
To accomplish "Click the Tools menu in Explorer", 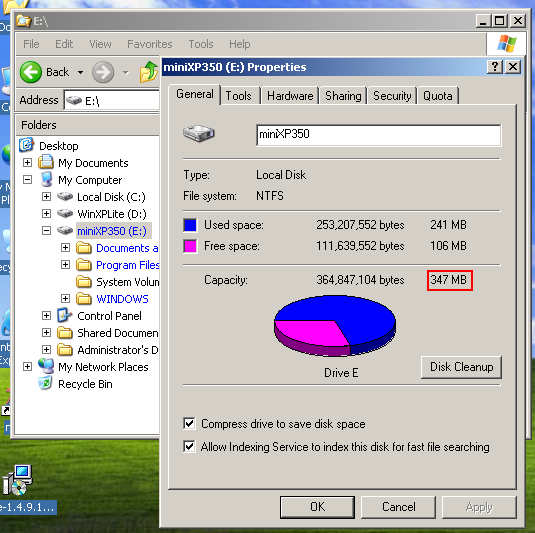I will (201, 44).
